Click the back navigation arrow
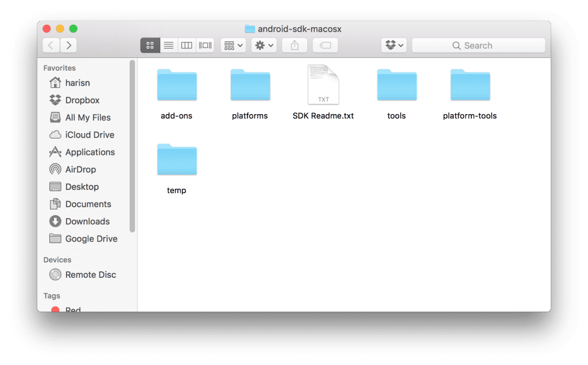This screenshot has width=588, height=365. point(51,45)
